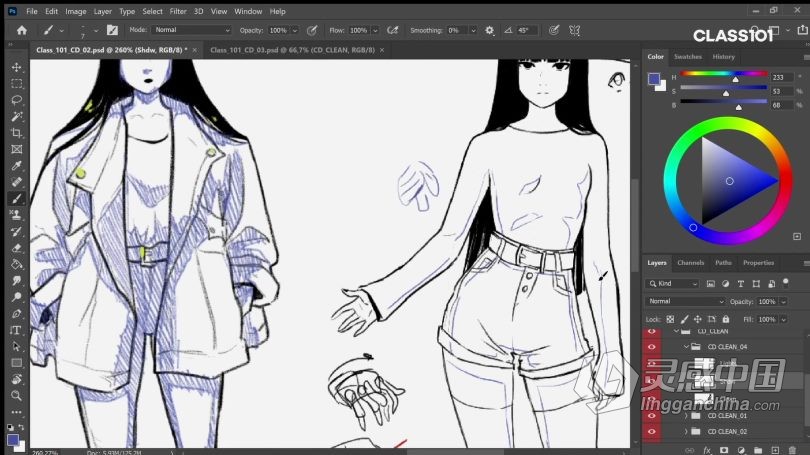Screen dimensions: 810x455
Task: Select the Lasso tool
Action: click(x=17, y=100)
